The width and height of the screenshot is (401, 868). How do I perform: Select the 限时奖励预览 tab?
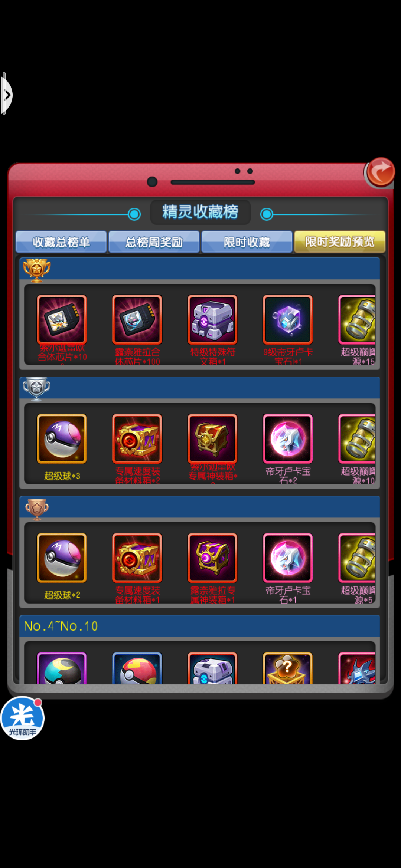340,242
